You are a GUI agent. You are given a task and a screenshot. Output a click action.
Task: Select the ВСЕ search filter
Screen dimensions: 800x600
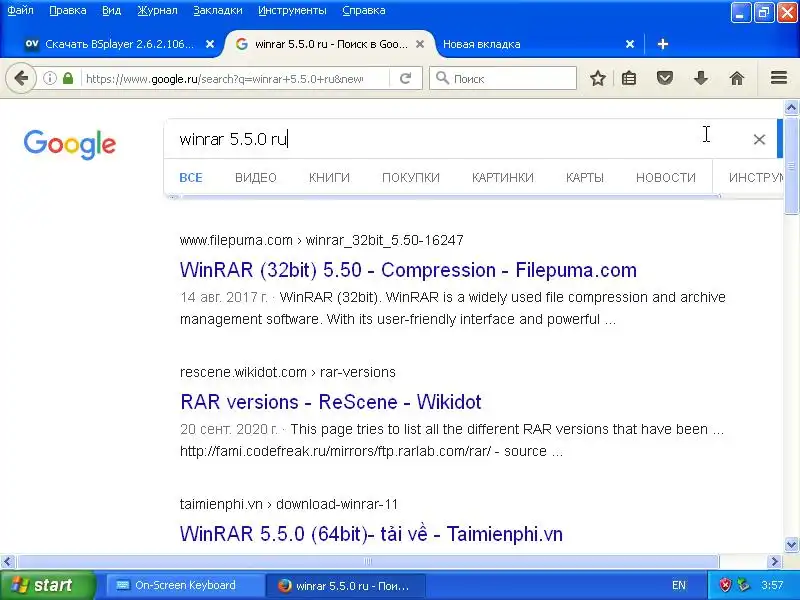pos(191,178)
